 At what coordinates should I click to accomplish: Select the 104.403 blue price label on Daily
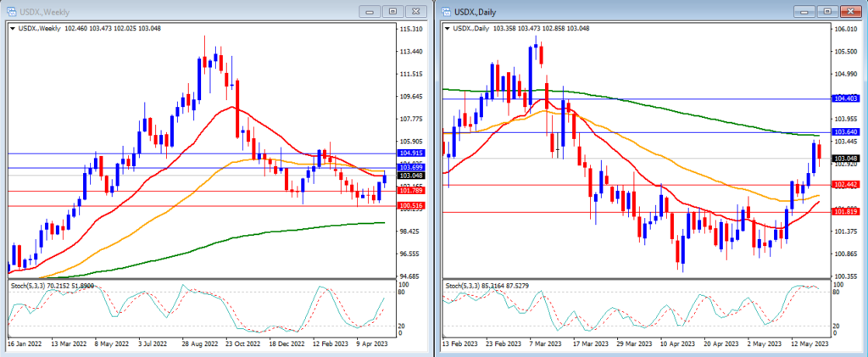pyautogui.click(x=847, y=99)
